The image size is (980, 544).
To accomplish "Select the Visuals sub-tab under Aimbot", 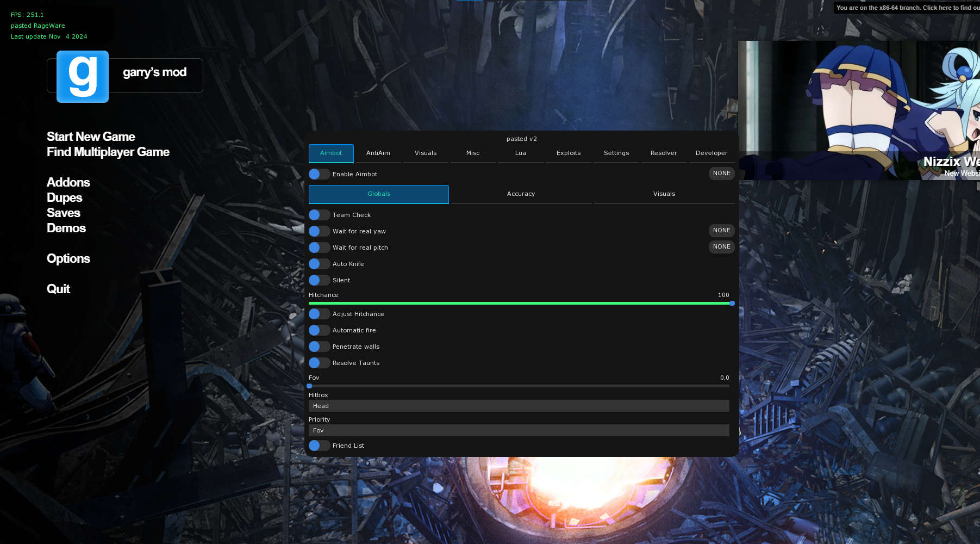I will (x=664, y=194).
